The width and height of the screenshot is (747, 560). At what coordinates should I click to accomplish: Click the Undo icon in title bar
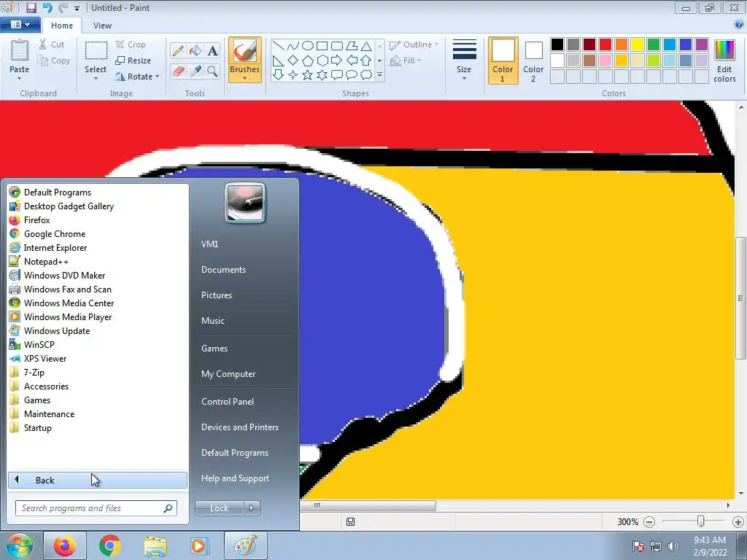tap(47, 7)
